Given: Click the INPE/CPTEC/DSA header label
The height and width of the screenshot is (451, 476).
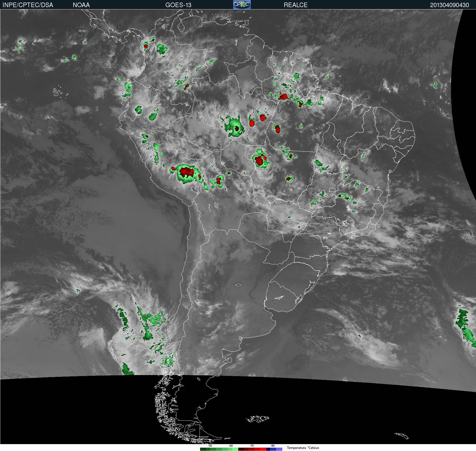Looking at the screenshot, I should pyautogui.click(x=28, y=5).
